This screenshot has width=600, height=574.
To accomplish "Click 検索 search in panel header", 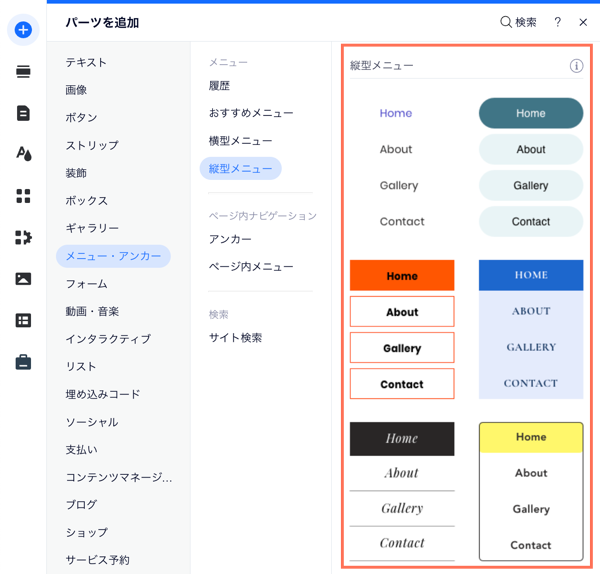I will [518, 22].
